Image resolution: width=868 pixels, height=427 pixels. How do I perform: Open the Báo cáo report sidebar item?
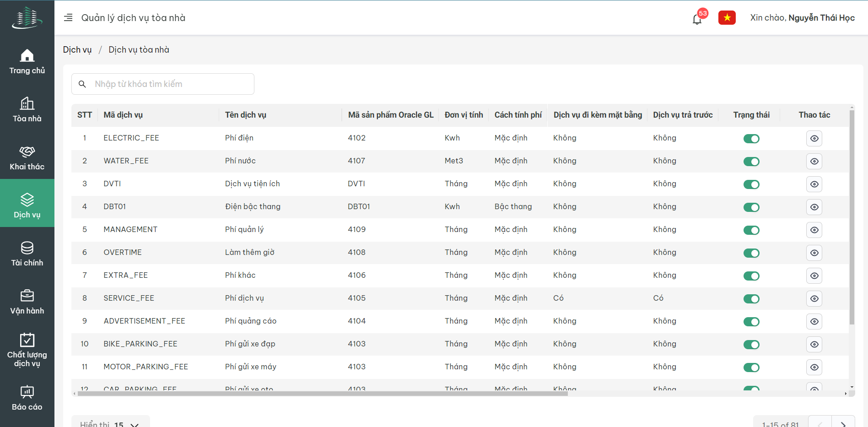click(27, 398)
